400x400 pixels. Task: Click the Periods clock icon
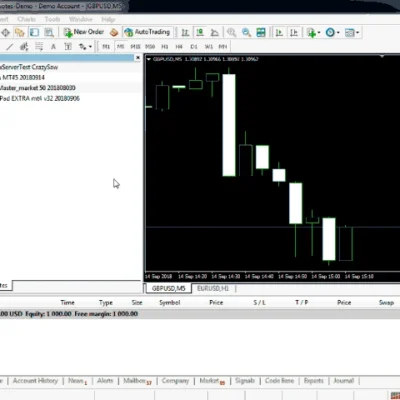coord(330,32)
